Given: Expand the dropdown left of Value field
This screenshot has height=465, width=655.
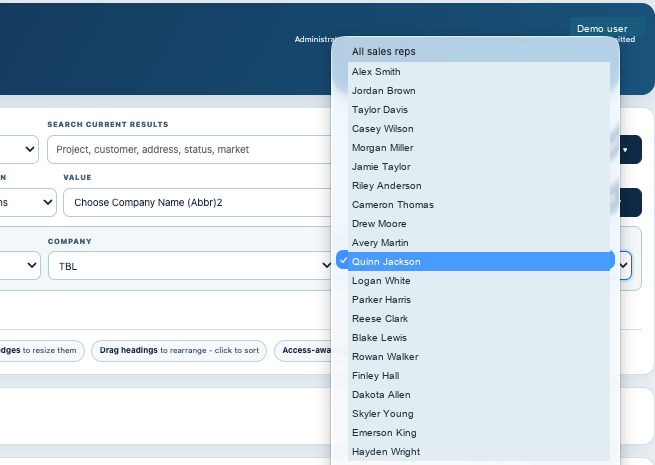Looking at the screenshot, I should click(28, 203).
